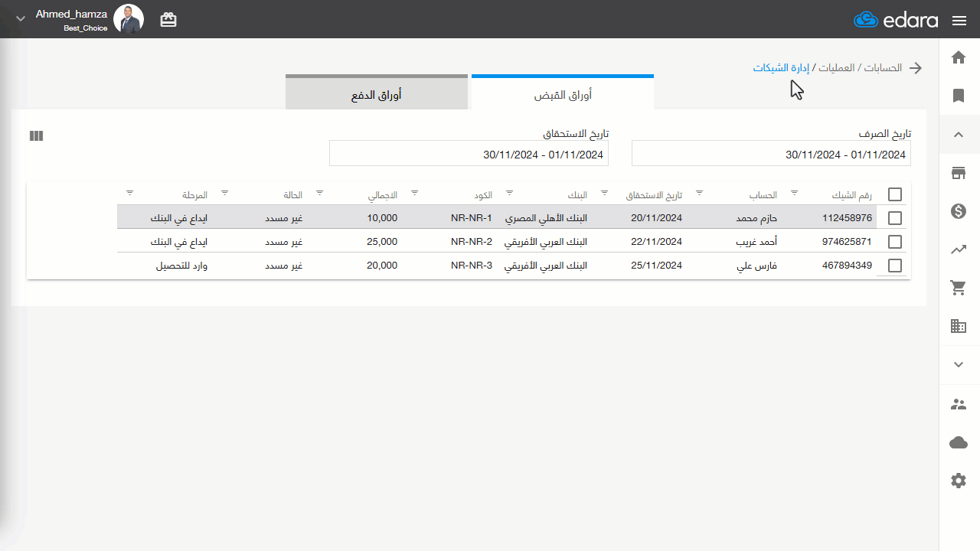Open filter for البنك column

(x=510, y=193)
